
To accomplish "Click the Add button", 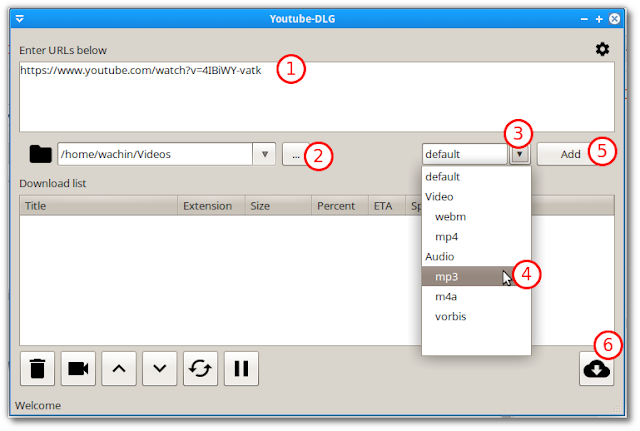I will pyautogui.click(x=570, y=154).
